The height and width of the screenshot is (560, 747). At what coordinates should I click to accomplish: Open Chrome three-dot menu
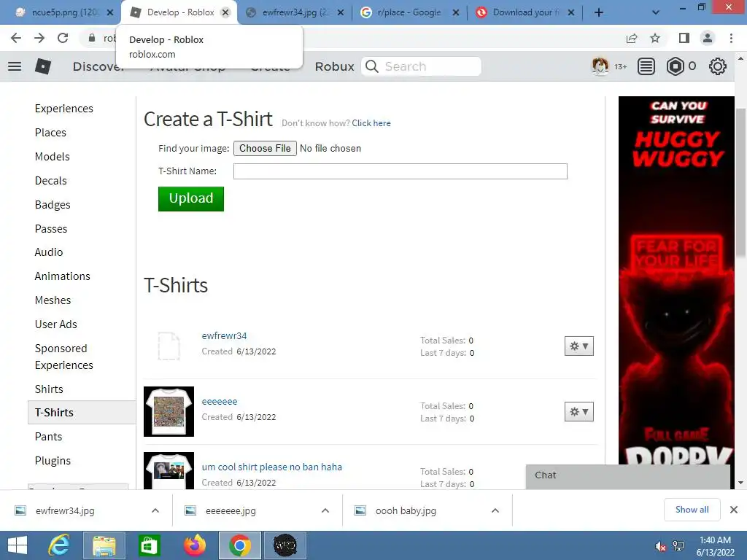[x=731, y=38]
